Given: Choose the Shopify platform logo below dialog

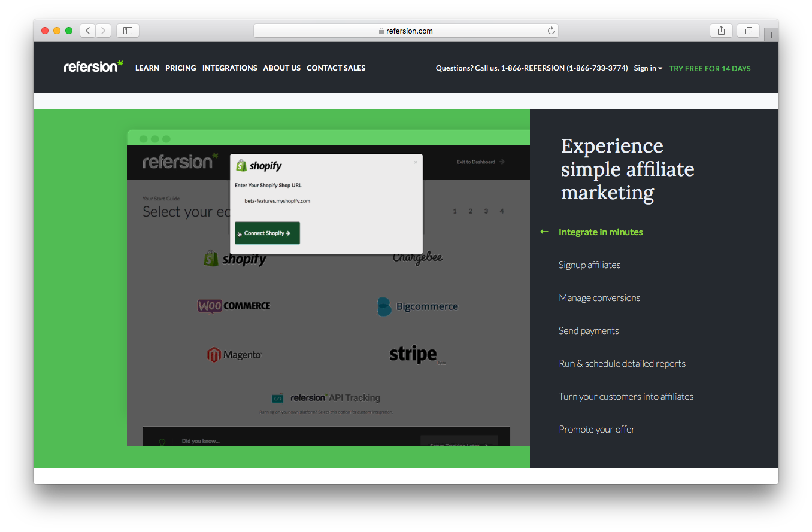Looking at the screenshot, I should pyautogui.click(x=235, y=258).
